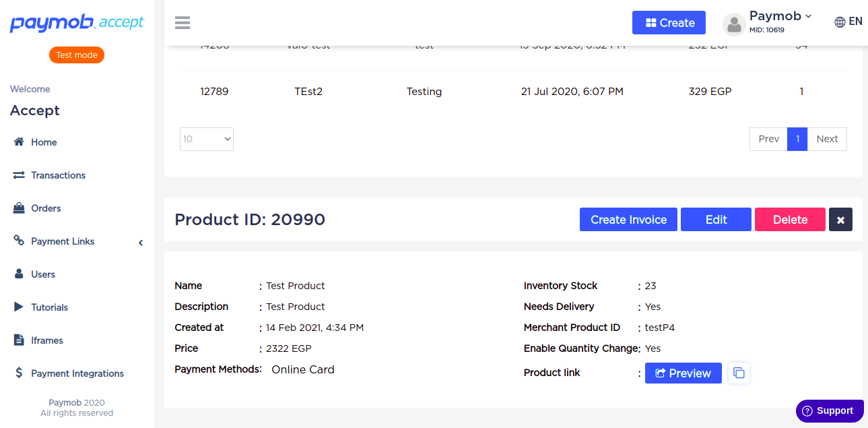868x428 pixels.
Task: Click the red Delete button
Action: pyautogui.click(x=790, y=220)
